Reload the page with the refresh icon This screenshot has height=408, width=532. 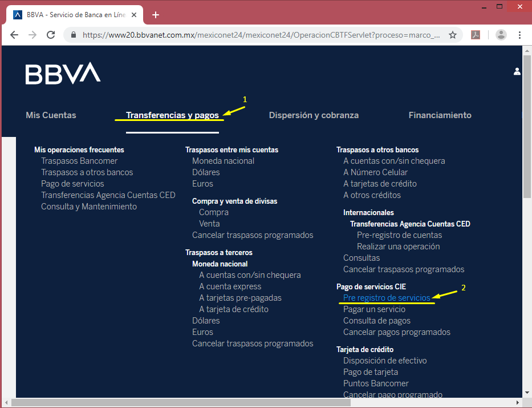(x=51, y=35)
